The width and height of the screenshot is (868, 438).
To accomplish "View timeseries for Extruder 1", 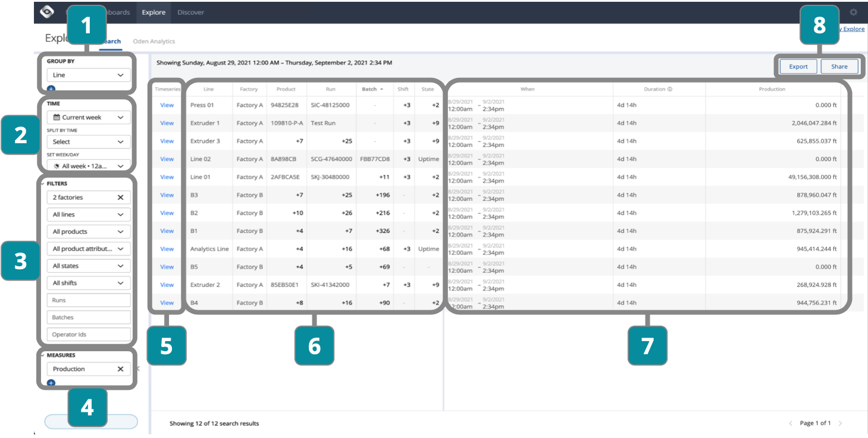I will (167, 123).
